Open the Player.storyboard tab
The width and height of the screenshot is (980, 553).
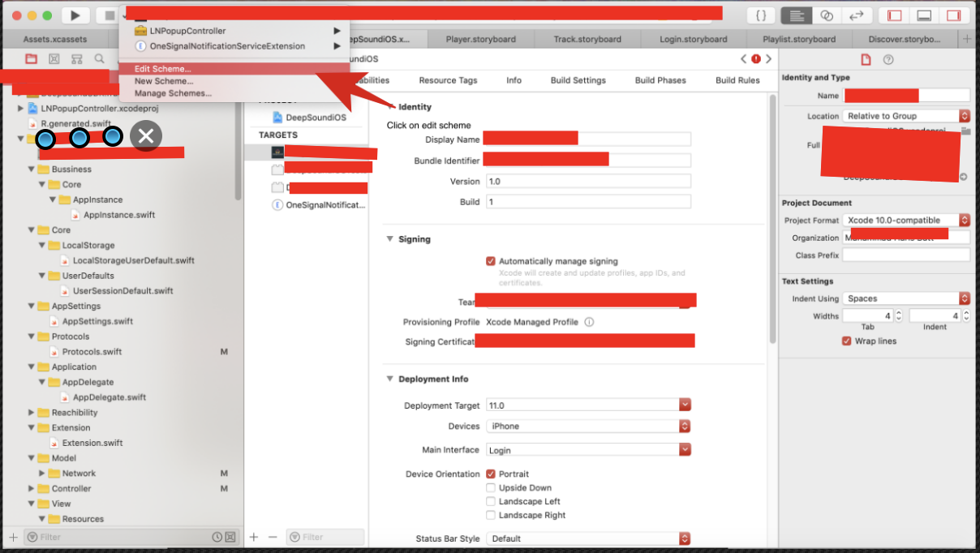(481, 39)
